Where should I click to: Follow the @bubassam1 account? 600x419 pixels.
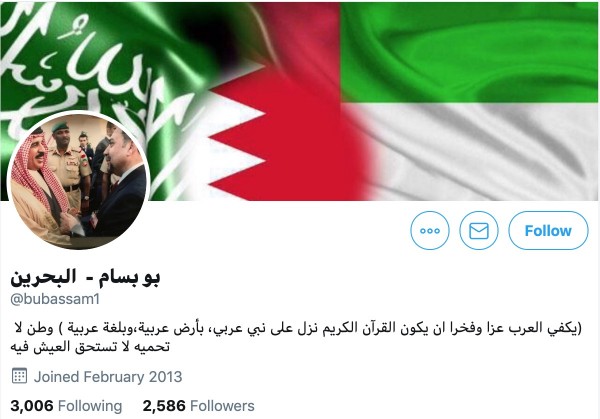(x=548, y=231)
